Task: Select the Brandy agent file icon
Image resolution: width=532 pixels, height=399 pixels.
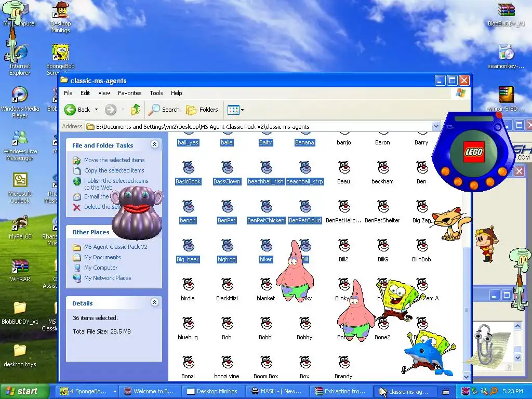Action: tap(344, 363)
